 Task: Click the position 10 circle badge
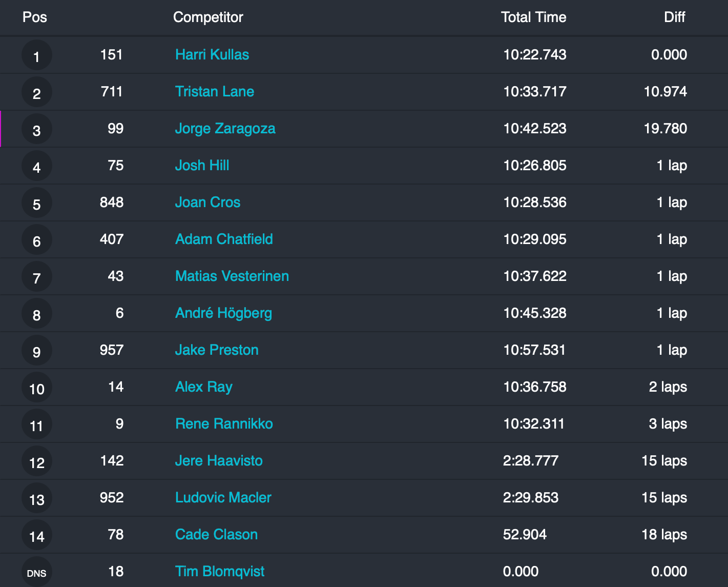pyautogui.click(x=36, y=388)
